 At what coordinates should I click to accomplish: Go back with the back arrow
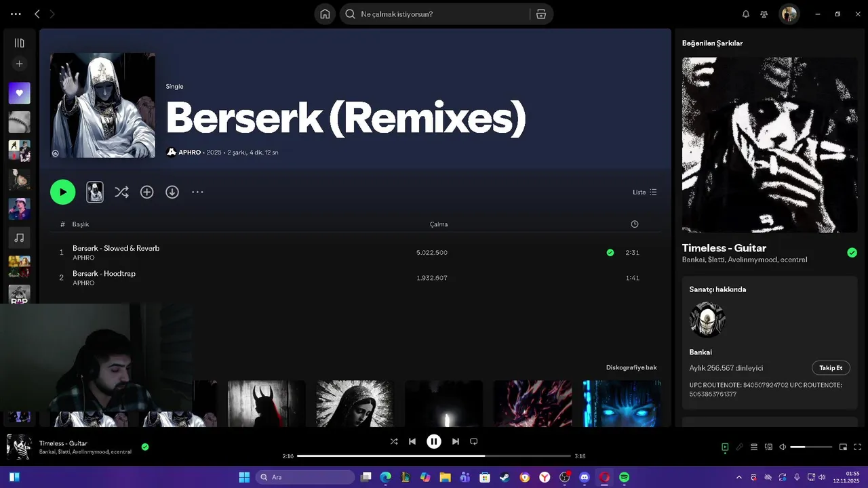(x=37, y=14)
